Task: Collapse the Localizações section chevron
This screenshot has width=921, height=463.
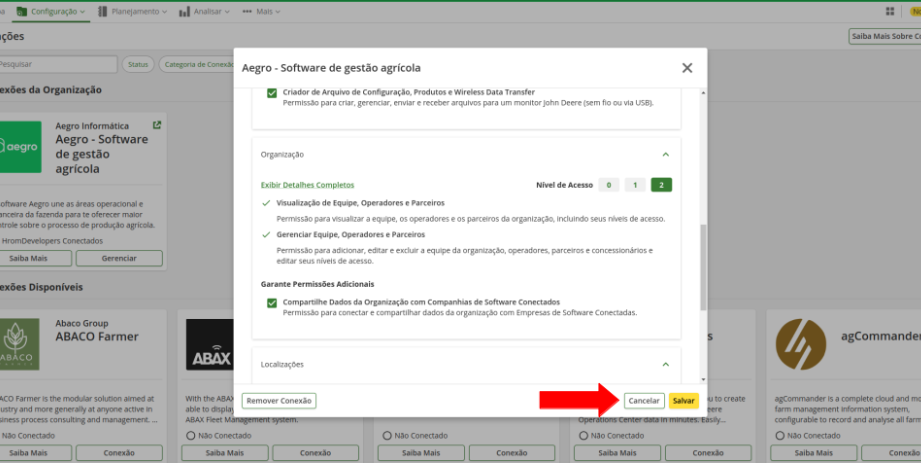Action: pos(666,364)
